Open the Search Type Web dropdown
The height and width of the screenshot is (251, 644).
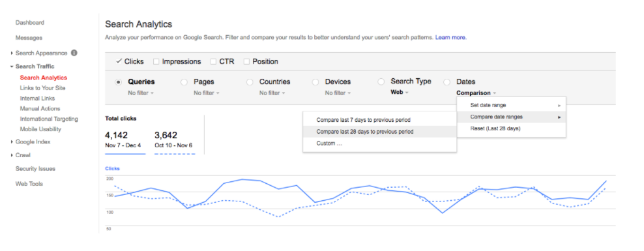(399, 93)
